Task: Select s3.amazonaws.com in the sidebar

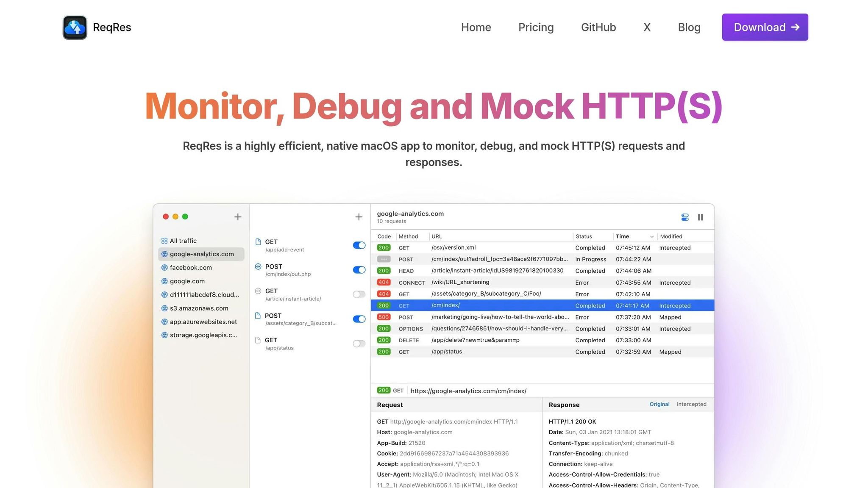Action: [199, 308]
